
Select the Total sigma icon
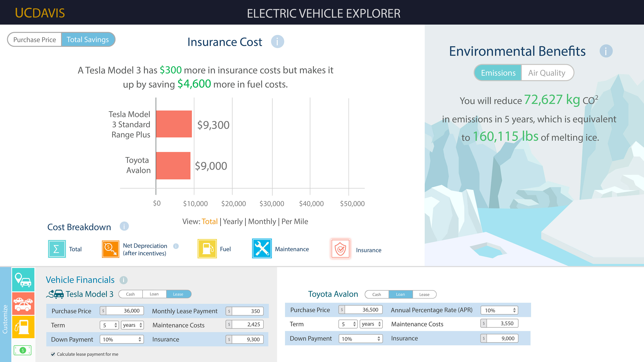click(57, 249)
